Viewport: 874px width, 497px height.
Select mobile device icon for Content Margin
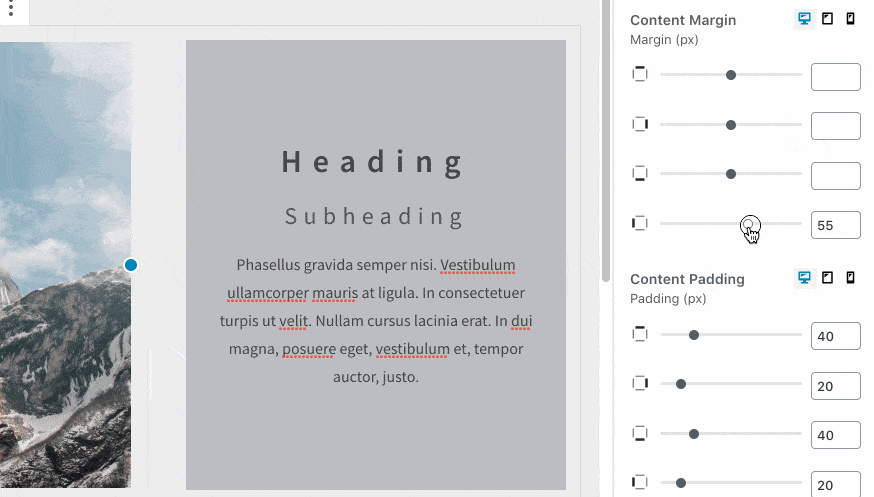coord(850,18)
